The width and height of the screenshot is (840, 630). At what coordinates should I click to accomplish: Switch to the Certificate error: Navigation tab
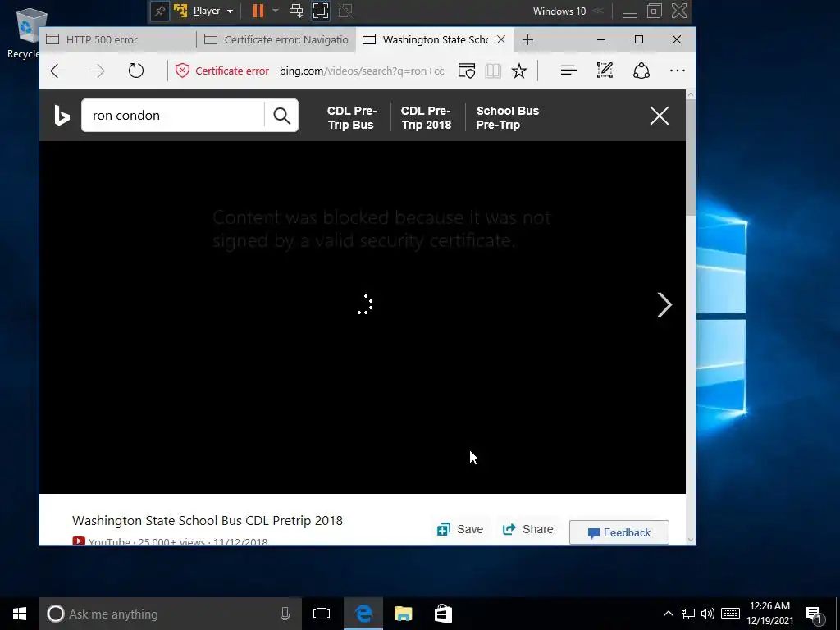coord(276,39)
